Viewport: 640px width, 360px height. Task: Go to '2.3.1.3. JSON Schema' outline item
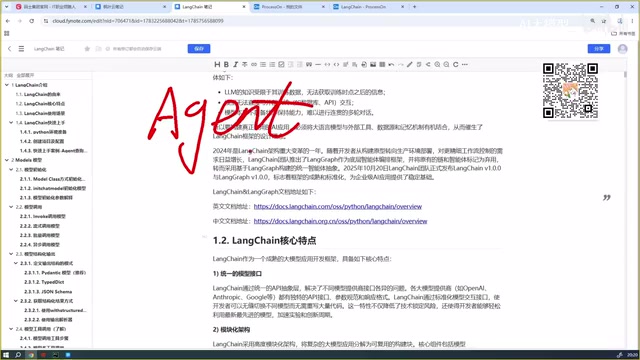tap(48, 291)
